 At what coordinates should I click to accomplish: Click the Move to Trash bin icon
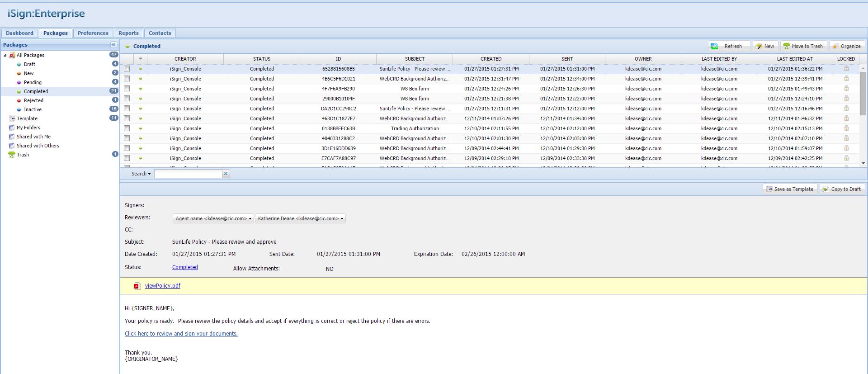coord(787,46)
